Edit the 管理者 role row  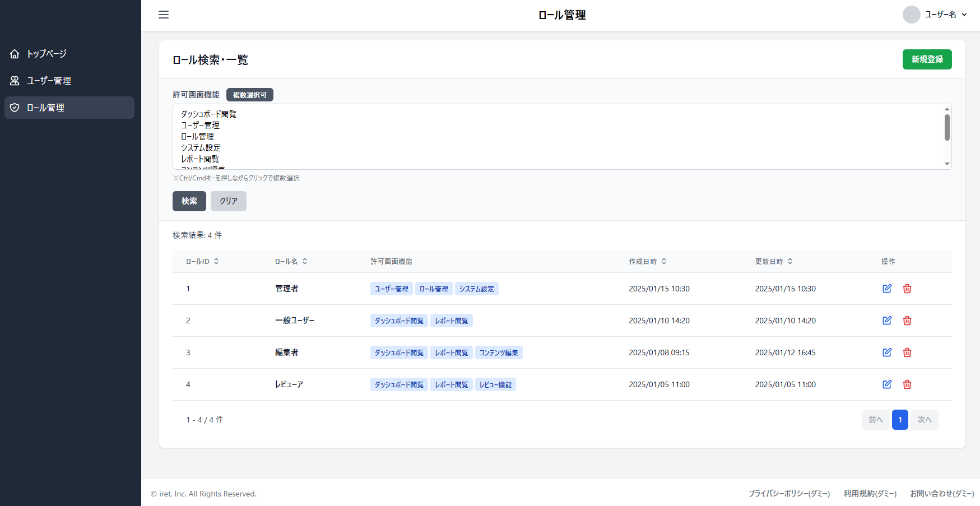pos(887,289)
